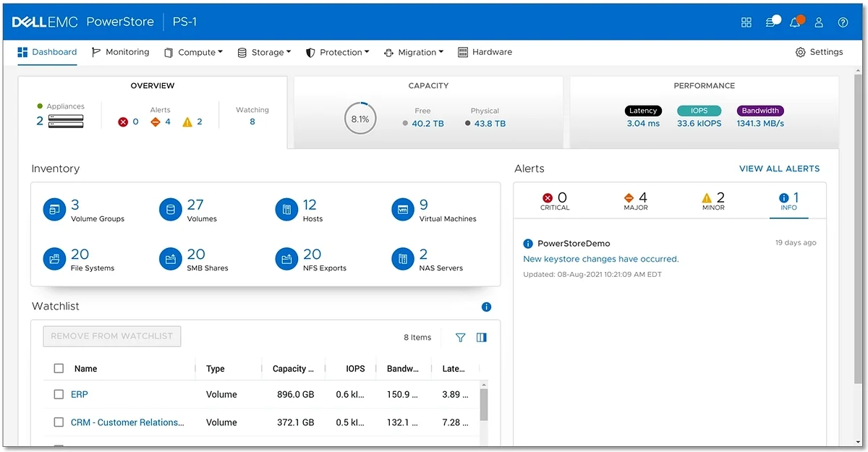Select the Capacity card tab
Image resolution: width=868 pixels, height=452 pixels.
point(429,112)
